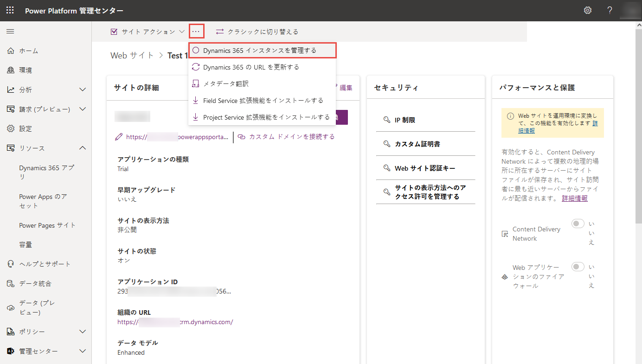Open 容量 capacity in sidebar
The width and height of the screenshot is (642, 364).
click(26, 245)
